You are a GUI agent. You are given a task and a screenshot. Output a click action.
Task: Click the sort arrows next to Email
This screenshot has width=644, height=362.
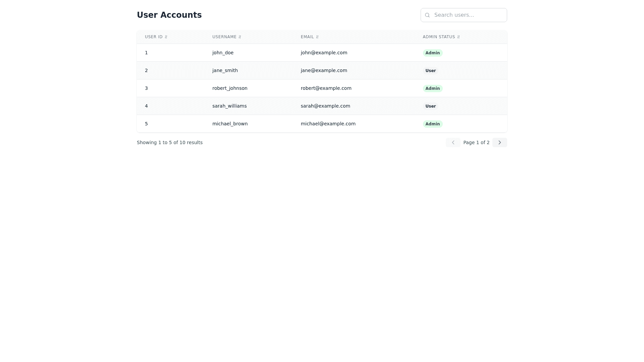pos(317,37)
